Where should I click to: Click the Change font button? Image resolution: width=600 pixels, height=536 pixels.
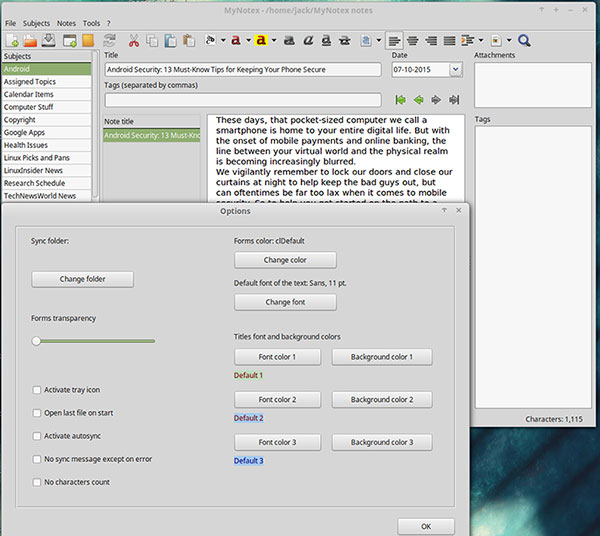tap(285, 302)
